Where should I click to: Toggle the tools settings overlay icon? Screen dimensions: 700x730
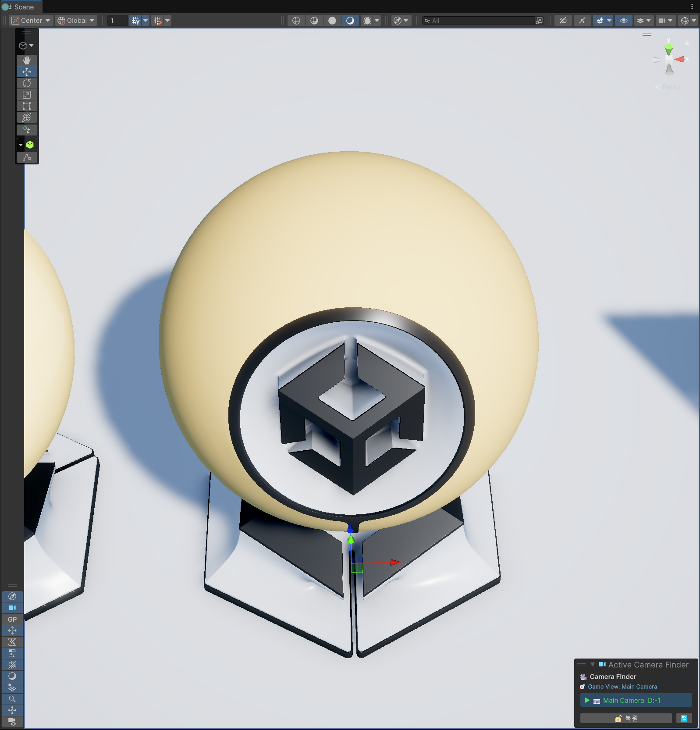click(x=12, y=642)
